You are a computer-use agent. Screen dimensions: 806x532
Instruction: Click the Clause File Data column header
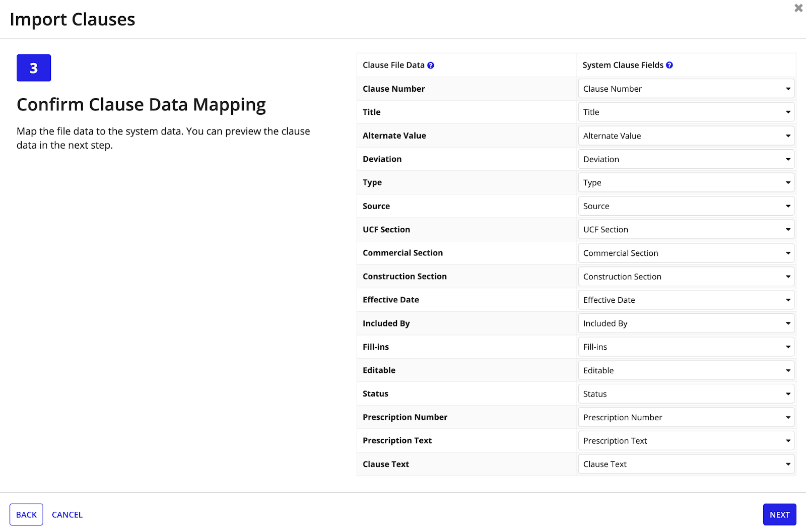click(x=393, y=65)
